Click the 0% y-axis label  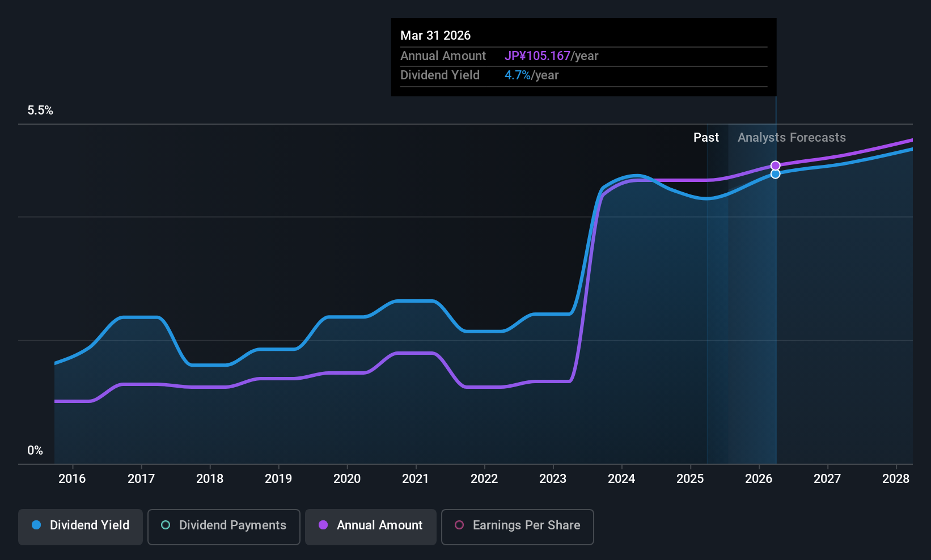coord(35,451)
